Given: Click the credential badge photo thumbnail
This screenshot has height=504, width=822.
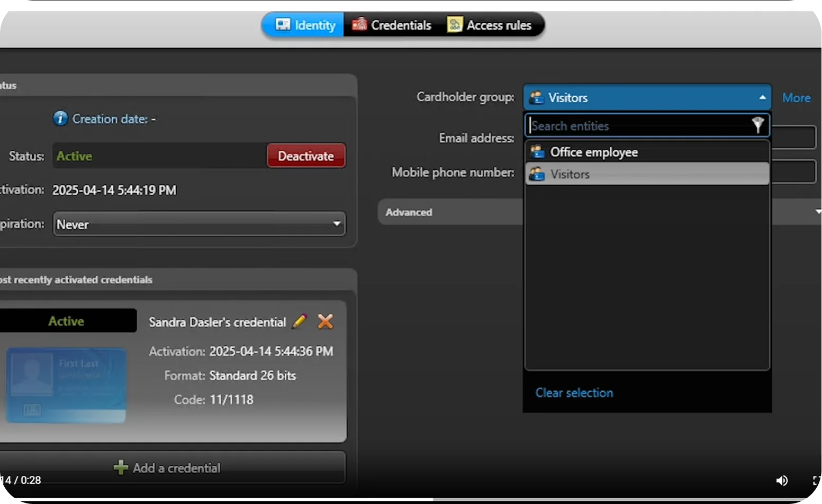Looking at the screenshot, I should [x=66, y=385].
